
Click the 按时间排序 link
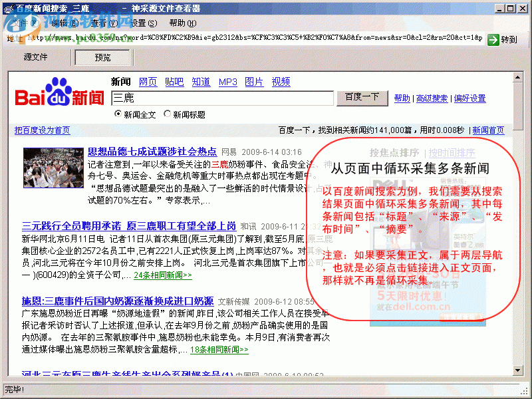(452, 153)
